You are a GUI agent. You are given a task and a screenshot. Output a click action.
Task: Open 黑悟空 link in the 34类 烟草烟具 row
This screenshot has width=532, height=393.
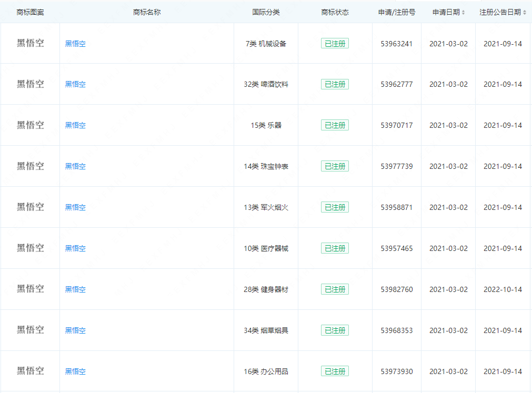coord(75,330)
